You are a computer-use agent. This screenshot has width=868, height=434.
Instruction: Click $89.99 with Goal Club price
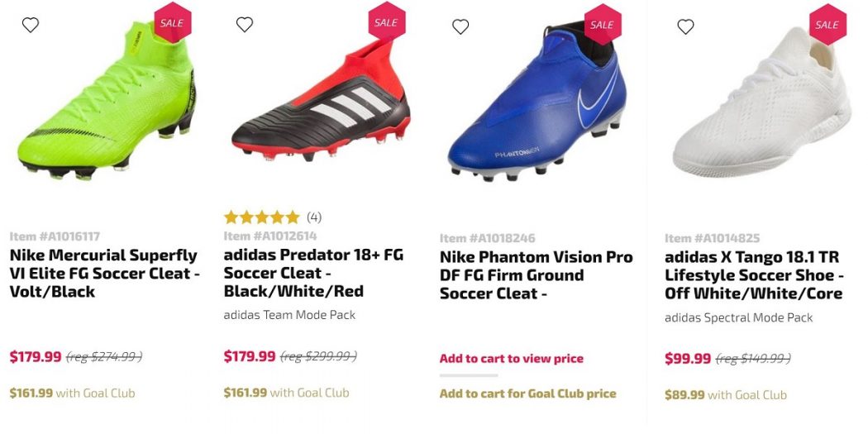(725, 395)
